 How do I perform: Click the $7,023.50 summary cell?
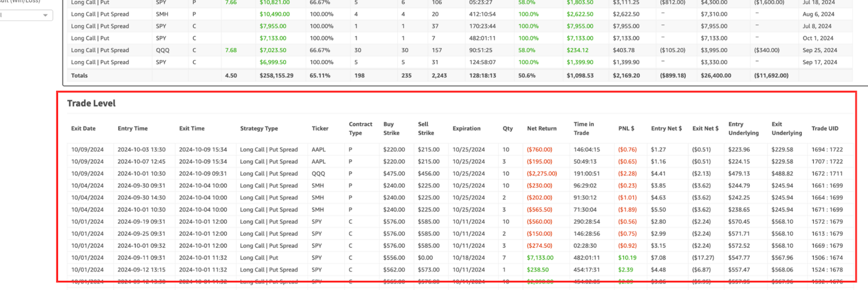pos(273,50)
